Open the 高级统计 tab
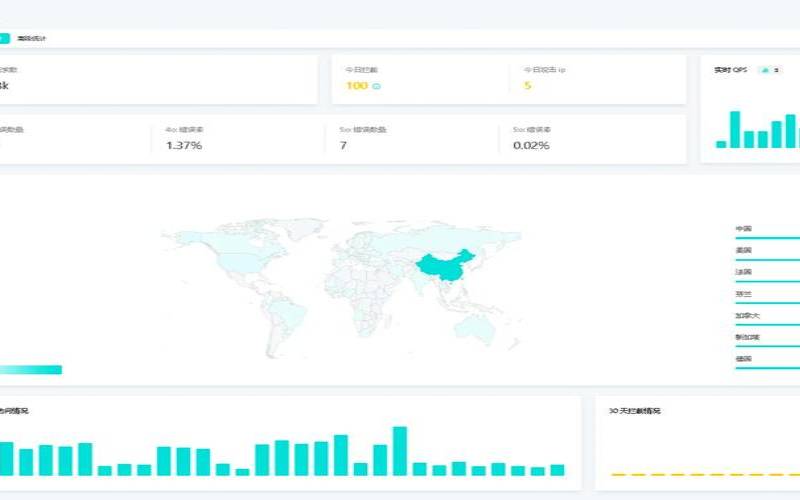This screenshot has width=800, height=500. [32, 38]
